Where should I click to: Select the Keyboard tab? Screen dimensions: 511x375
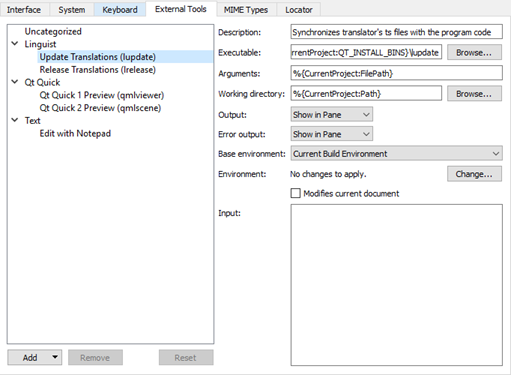(120, 10)
